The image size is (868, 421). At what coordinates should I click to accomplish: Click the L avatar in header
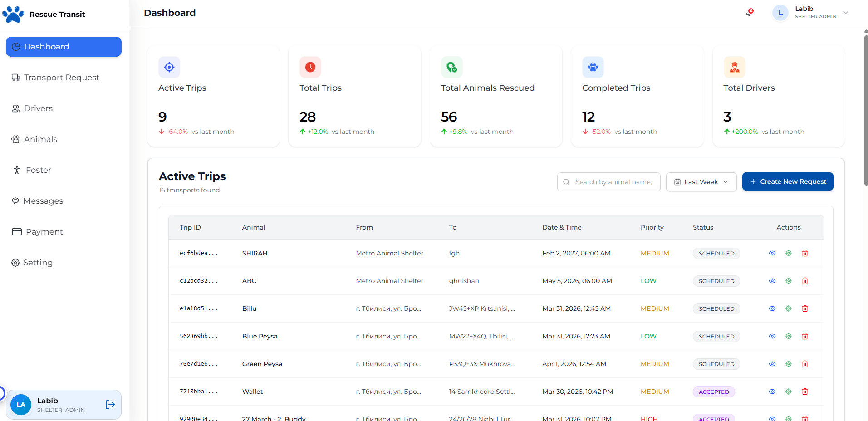780,13
